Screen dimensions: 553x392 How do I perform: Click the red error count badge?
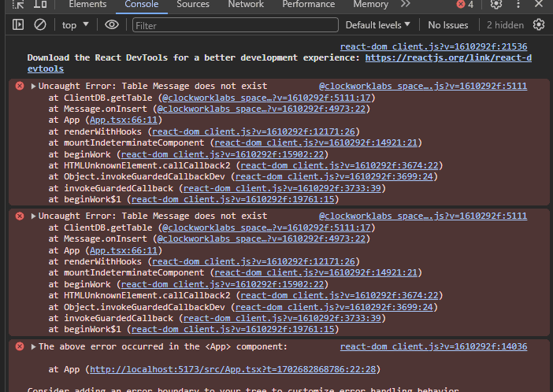click(466, 5)
